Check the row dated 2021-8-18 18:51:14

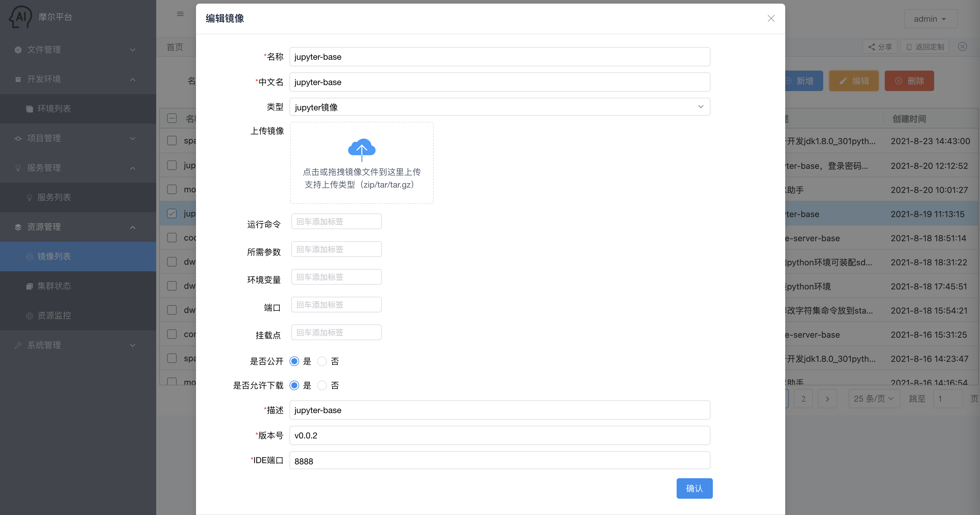pyautogui.click(x=172, y=238)
